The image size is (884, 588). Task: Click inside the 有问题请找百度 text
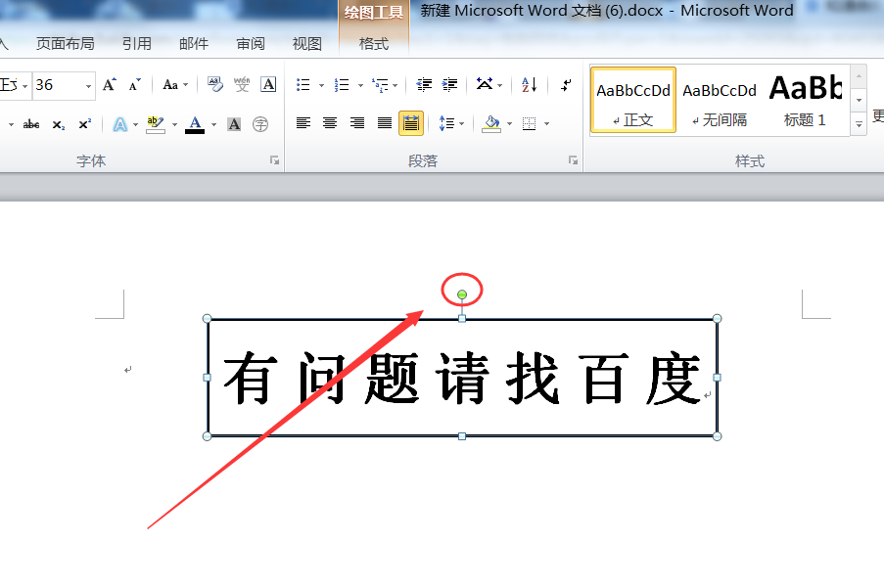[462, 378]
